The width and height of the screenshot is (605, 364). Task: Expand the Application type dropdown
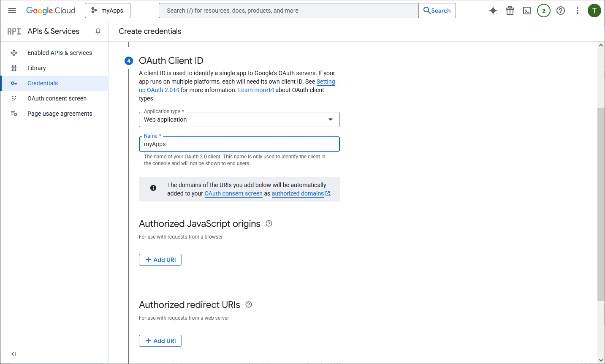click(239, 120)
